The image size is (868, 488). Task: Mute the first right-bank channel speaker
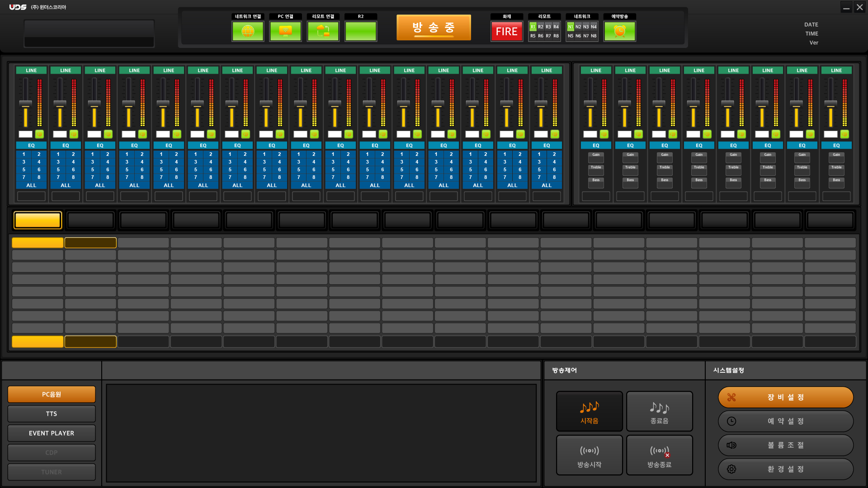click(604, 134)
